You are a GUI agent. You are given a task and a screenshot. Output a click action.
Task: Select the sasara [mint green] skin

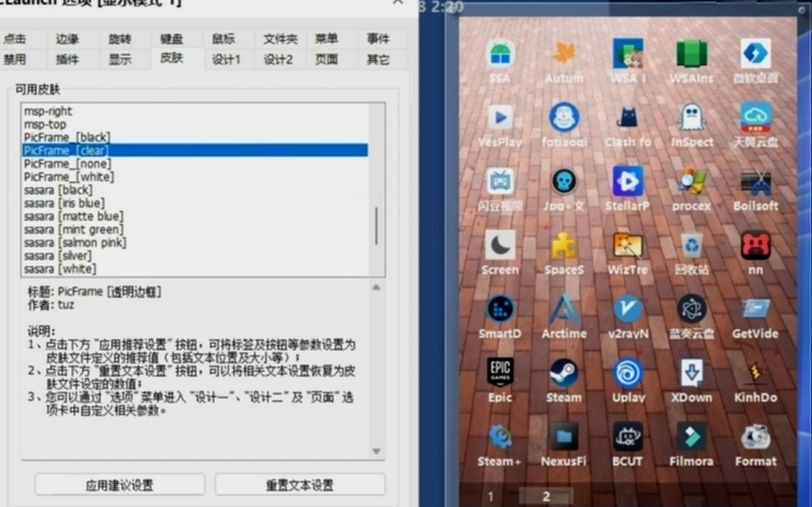click(195, 229)
